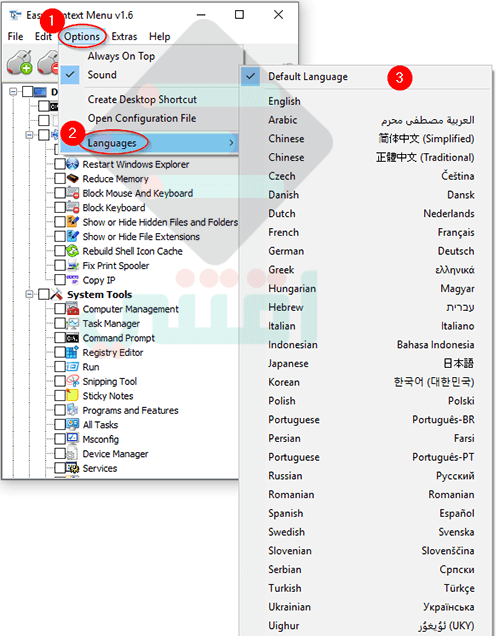Click the Restart Windows Explorer icon
Image resolution: width=500 pixels, height=636 pixels.
tap(73, 164)
